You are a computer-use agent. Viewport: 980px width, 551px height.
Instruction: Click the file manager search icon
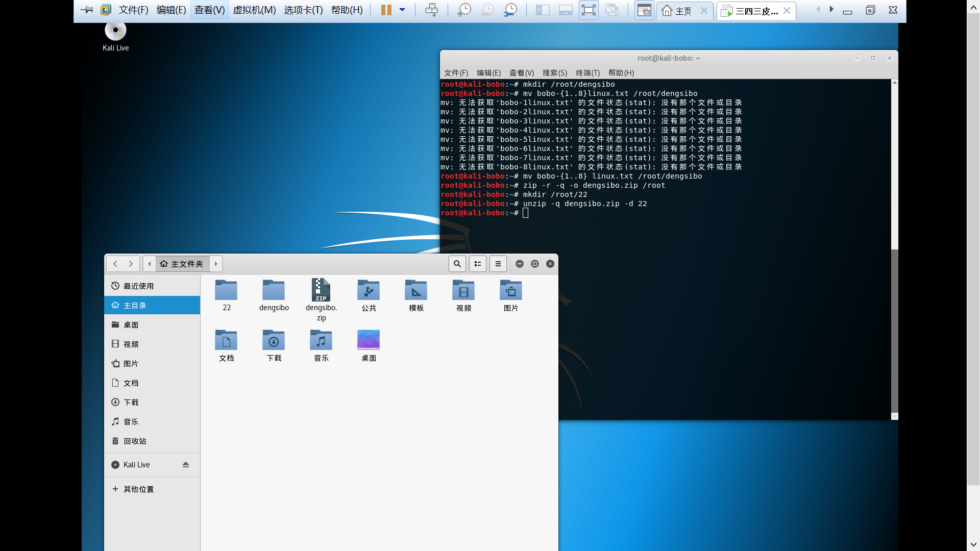coord(457,264)
